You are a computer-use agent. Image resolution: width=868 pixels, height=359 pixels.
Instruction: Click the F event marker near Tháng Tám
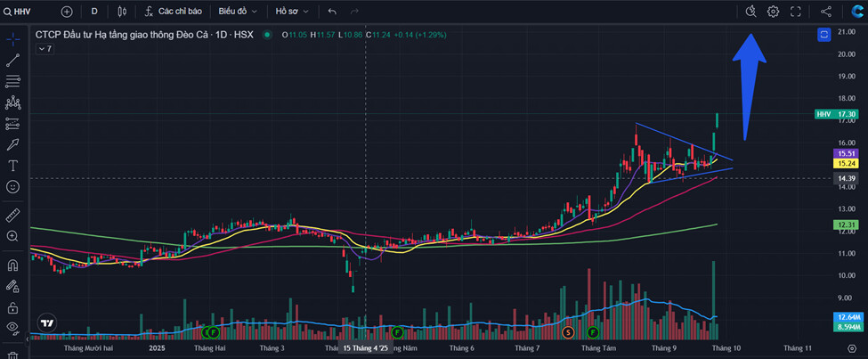coord(593,332)
